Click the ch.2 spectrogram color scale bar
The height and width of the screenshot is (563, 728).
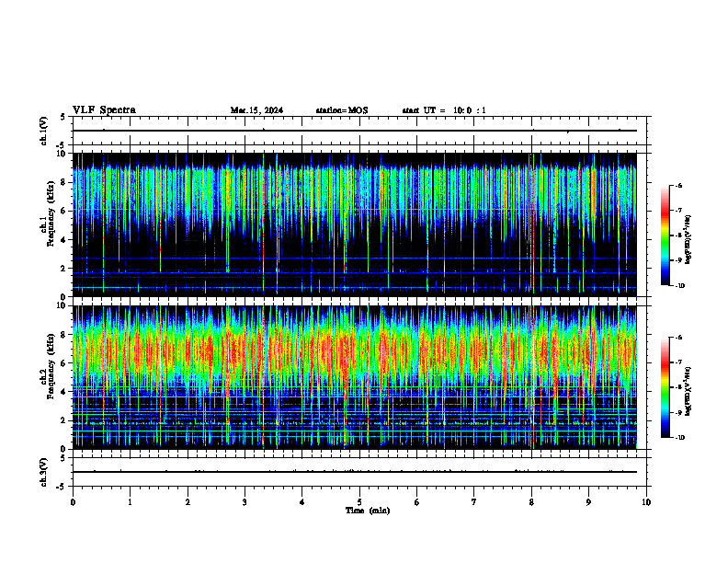click(665, 387)
